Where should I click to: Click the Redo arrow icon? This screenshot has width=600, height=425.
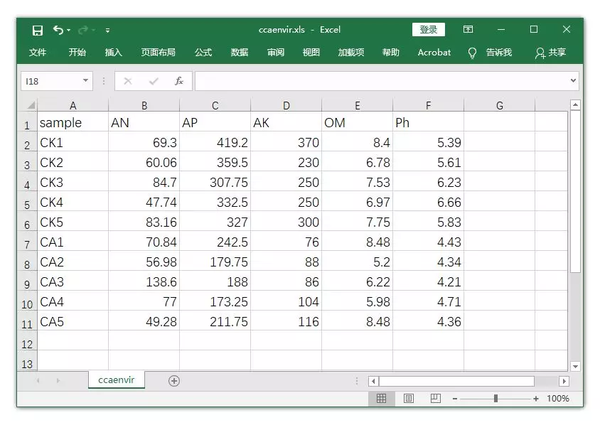[83, 30]
